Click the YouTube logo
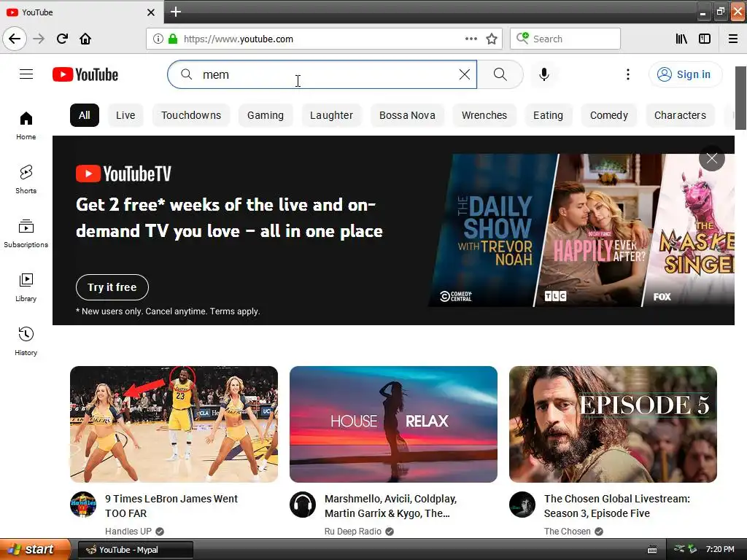 pyautogui.click(x=85, y=75)
